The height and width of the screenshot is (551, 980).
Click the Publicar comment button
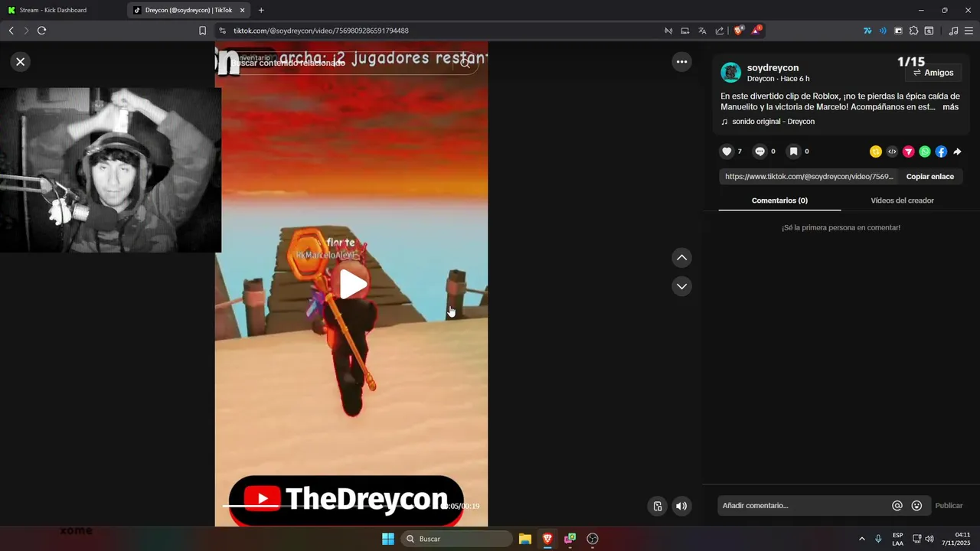click(949, 506)
